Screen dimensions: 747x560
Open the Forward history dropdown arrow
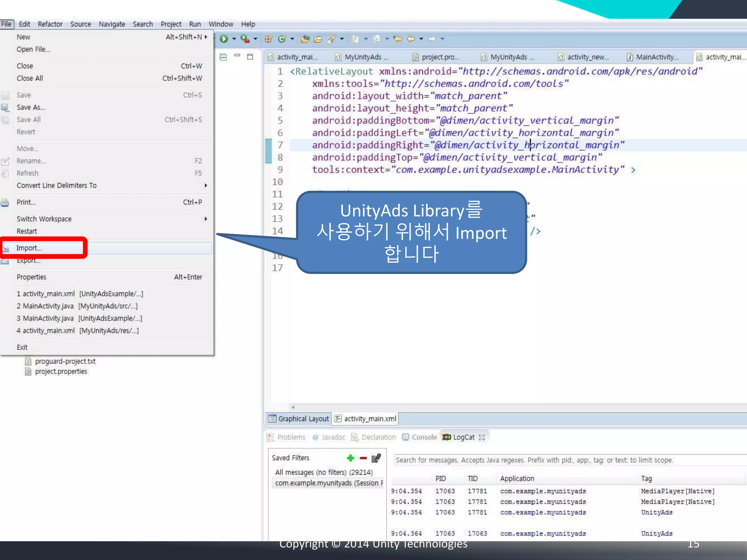[442, 39]
